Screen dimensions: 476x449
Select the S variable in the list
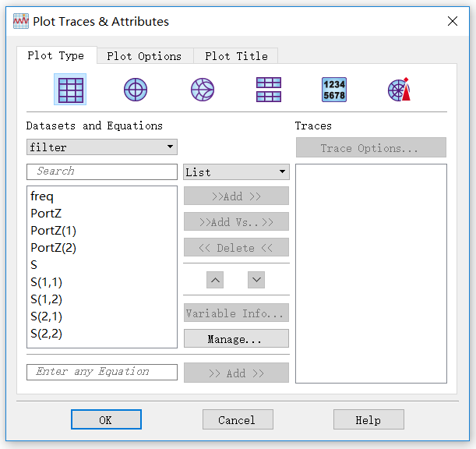[x=102, y=265]
